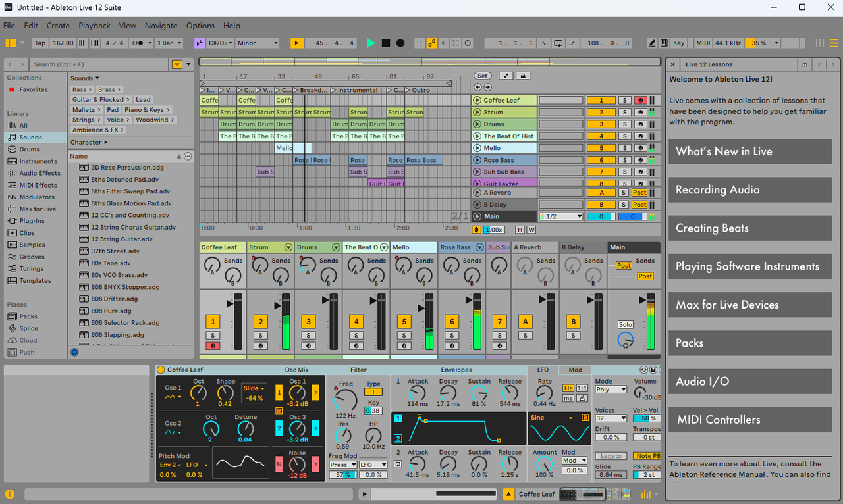Click the browser search field
Viewport: 843px width, 504px height.
99,64
